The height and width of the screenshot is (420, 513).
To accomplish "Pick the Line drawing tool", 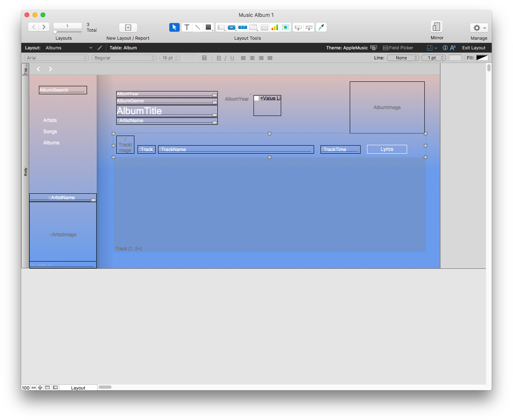I will 197,27.
